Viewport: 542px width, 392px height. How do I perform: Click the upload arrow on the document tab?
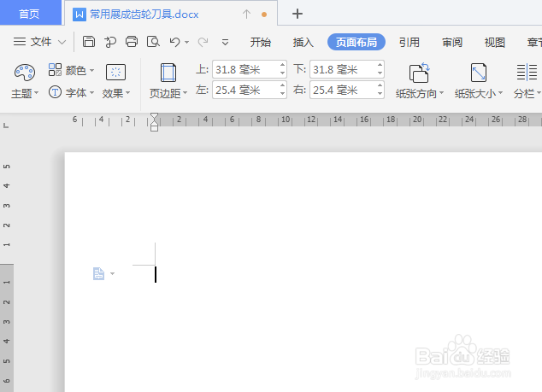coord(246,15)
